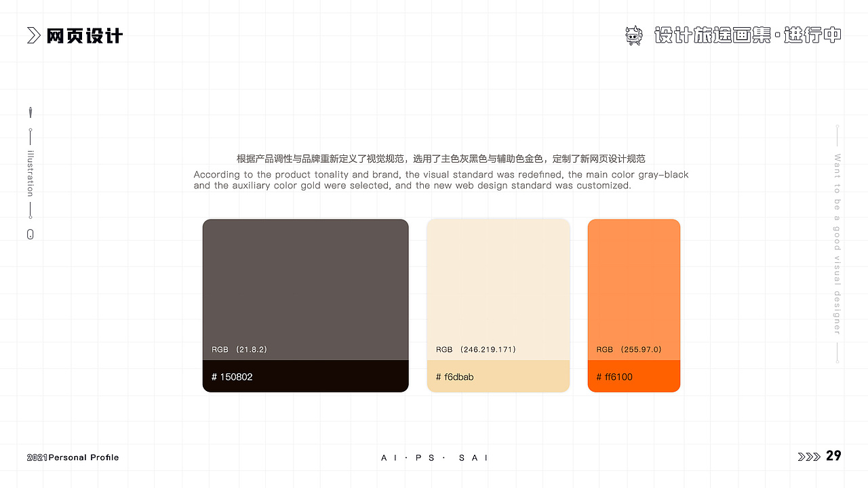
Task: Click the 'Want to be a good visual designer' text
Action: (837, 244)
